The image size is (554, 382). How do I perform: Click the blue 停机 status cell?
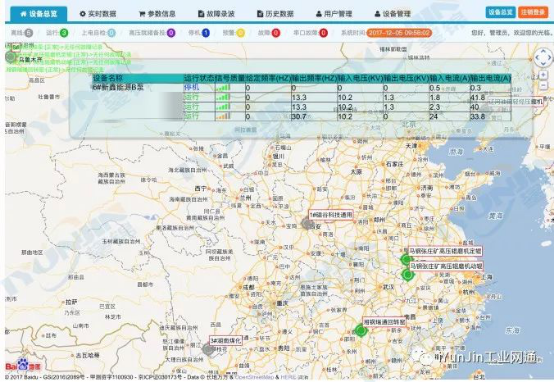tap(191, 87)
